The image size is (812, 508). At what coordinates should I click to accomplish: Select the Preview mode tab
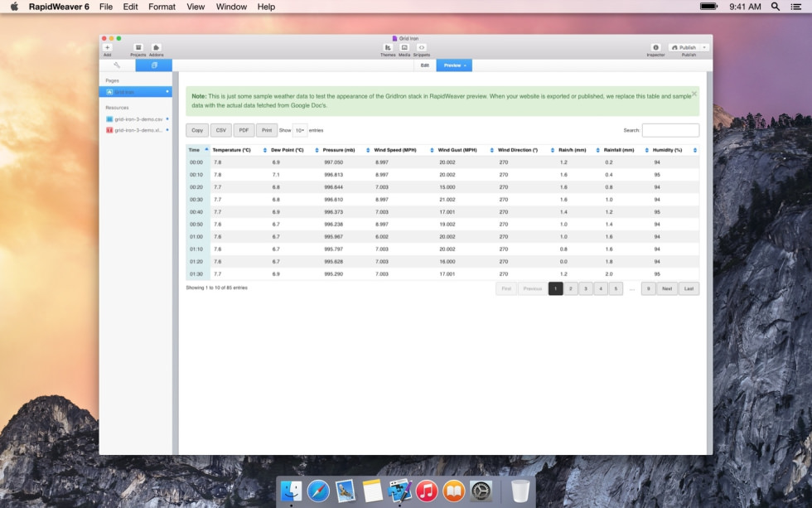coord(454,65)
